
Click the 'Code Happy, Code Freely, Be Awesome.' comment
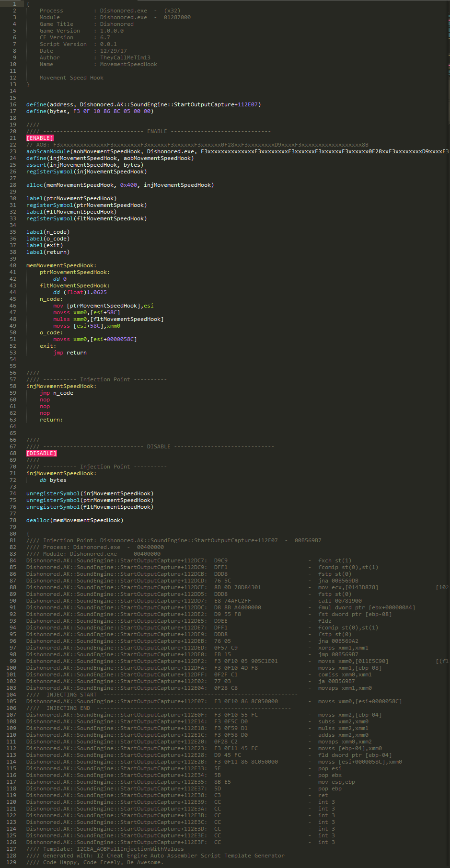95,862
